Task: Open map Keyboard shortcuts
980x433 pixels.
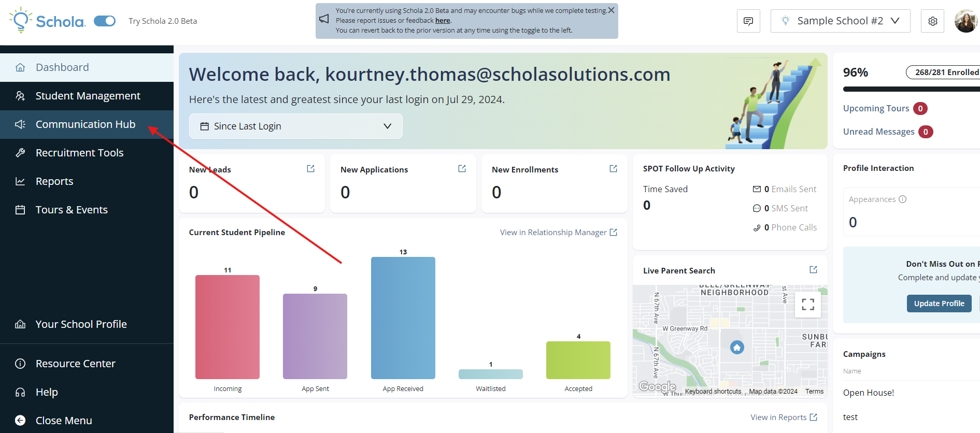Action: [x=713, y=392]
